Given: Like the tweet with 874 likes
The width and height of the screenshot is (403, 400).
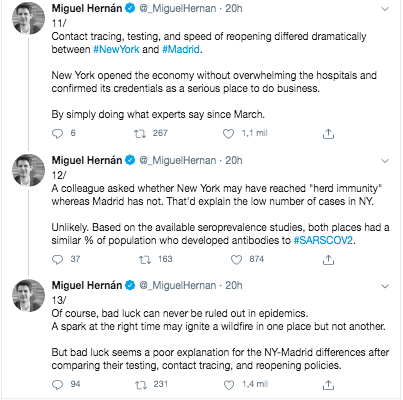Looking at the screenshot, I should click(236, 260).
